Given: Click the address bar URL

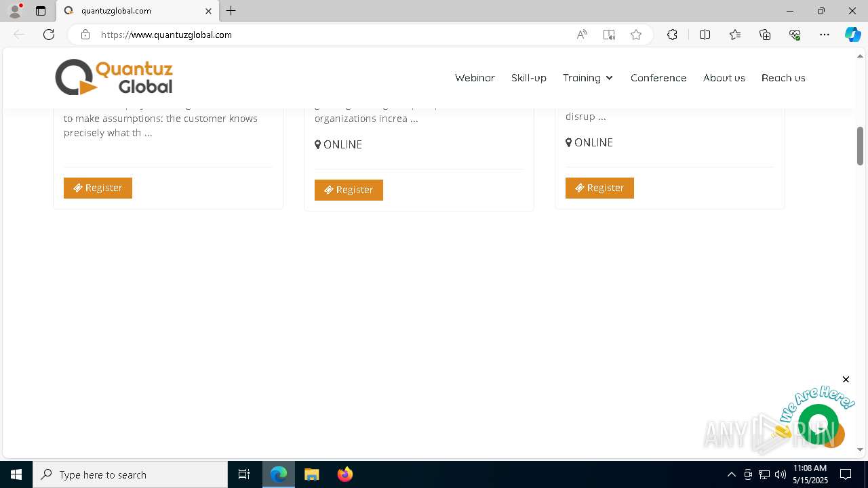Looking at the screenshot, I should pos(166,35).
